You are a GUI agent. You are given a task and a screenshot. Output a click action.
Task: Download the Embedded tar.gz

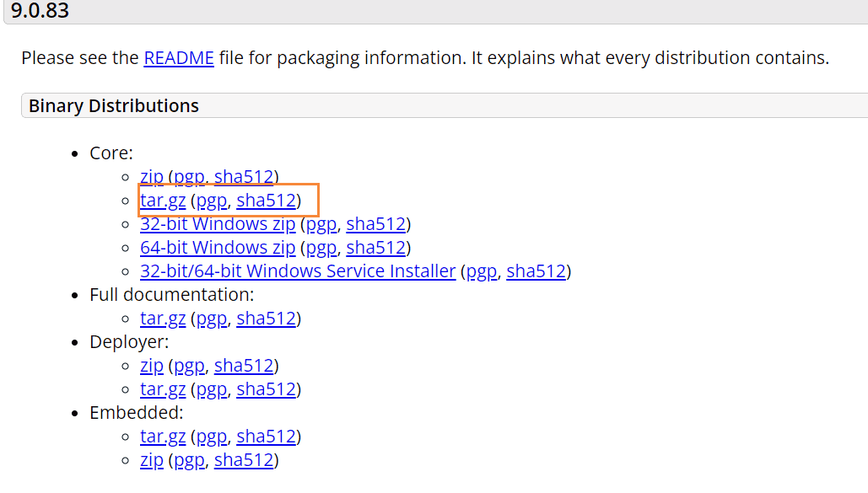coord(163,437)
